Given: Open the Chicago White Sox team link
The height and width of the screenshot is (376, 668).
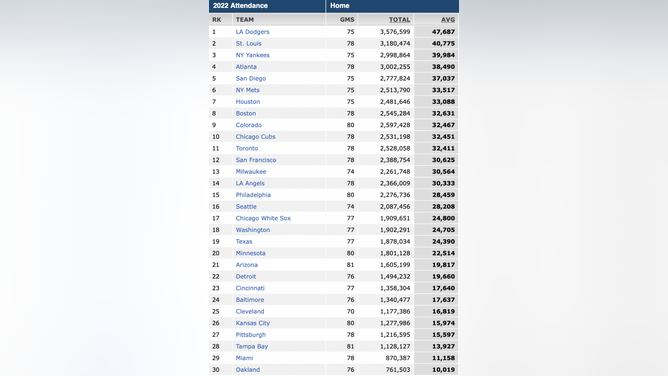Looking at the screenshot, I should (x=263, y=218).
